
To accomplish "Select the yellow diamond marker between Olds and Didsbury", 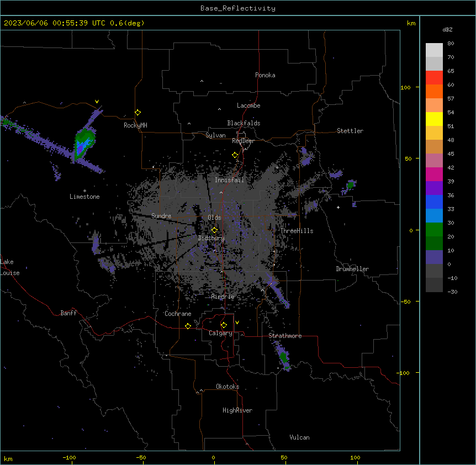I will point(214,230).
